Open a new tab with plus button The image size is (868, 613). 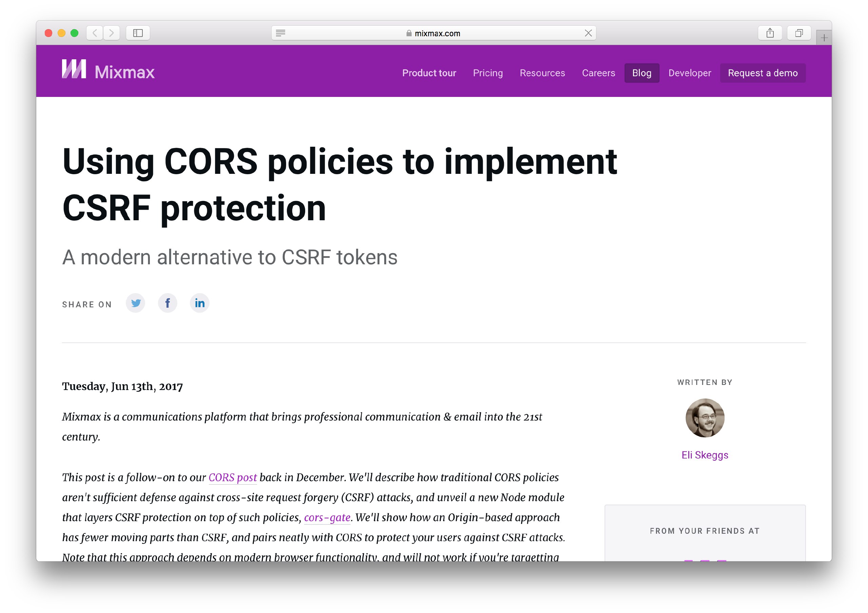[824, 38]
